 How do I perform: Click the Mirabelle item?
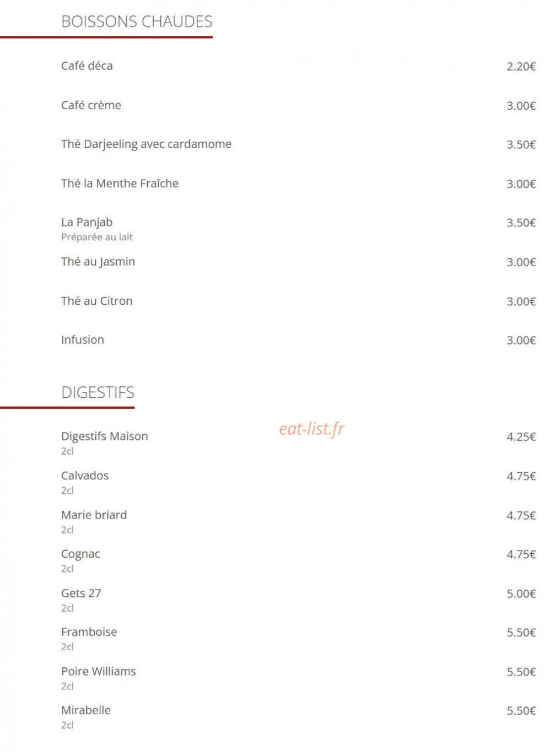click(85, 710)
